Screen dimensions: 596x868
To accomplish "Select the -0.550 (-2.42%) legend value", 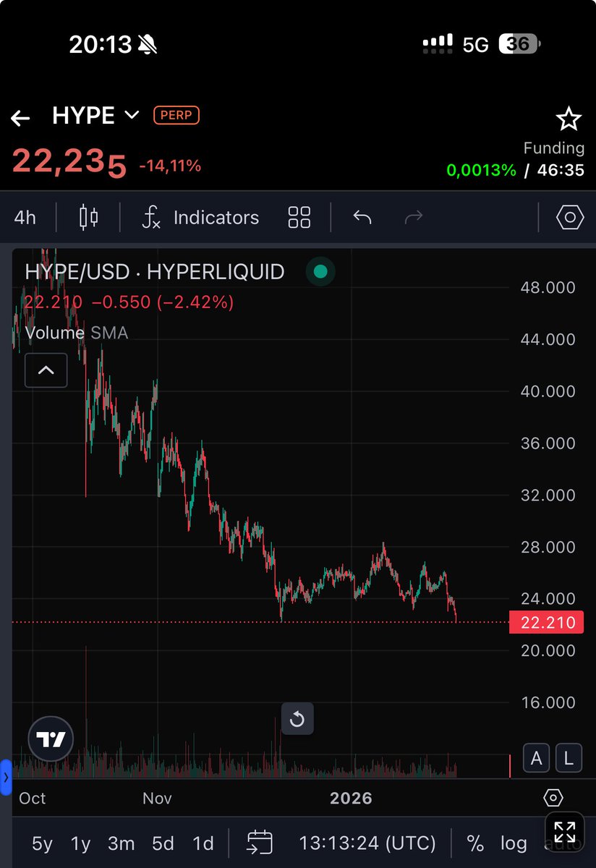I will pyautogui.click(x=162, y=302).
